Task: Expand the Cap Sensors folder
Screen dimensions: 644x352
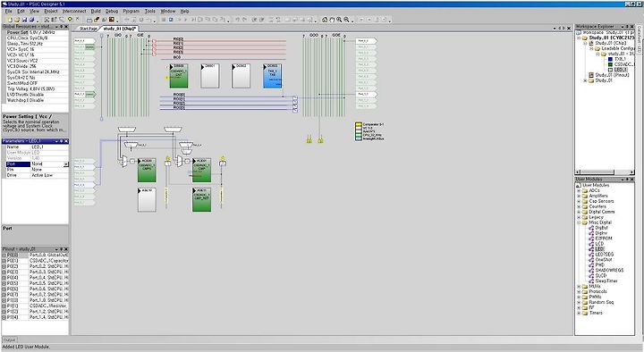Action: click(579, 201)
